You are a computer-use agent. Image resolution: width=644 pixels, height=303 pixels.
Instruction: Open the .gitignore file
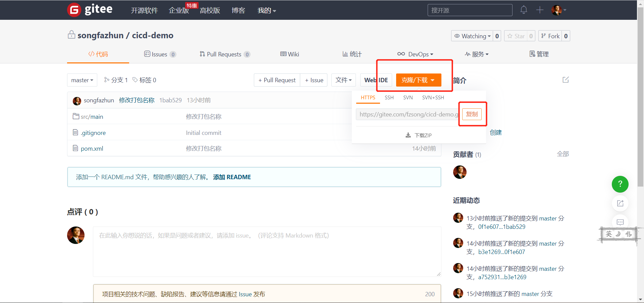coord(93,133)
